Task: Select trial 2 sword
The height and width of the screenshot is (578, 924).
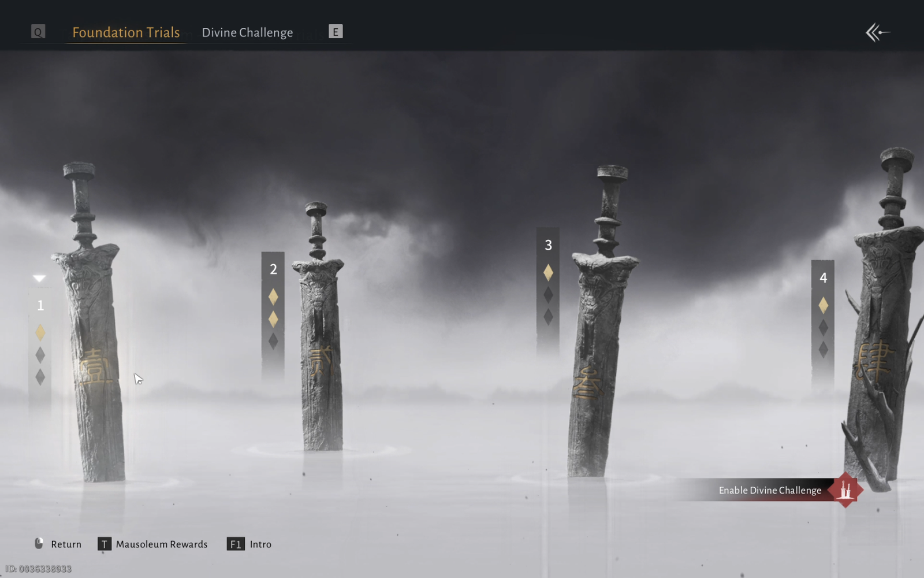Action: click(319, 327)
